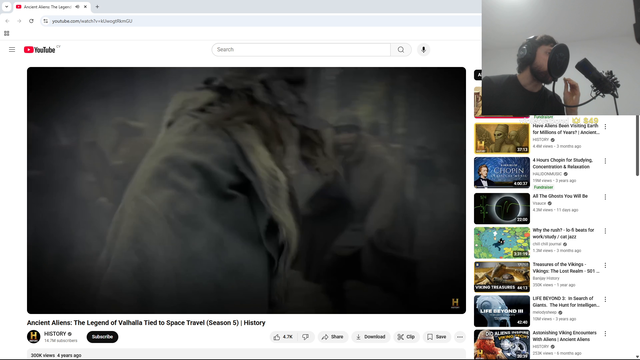Subscribe to the HISTORY channel
The image size is (640, 360).
(x=102, y=337)
